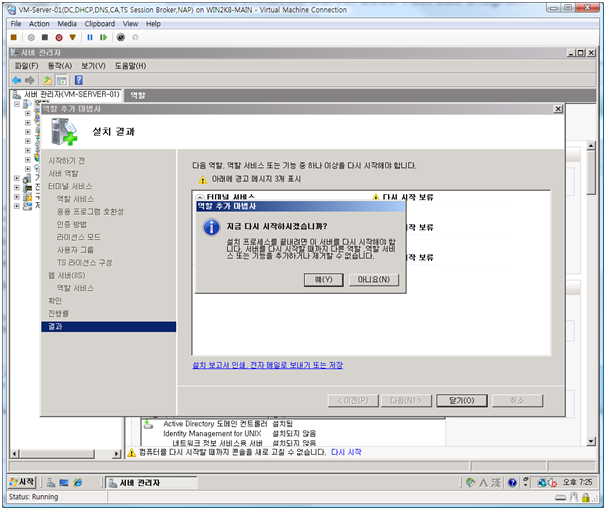The height and width of the screenshot is (510, 606).
Task: Open the Media menu
Action: point(67,24)
